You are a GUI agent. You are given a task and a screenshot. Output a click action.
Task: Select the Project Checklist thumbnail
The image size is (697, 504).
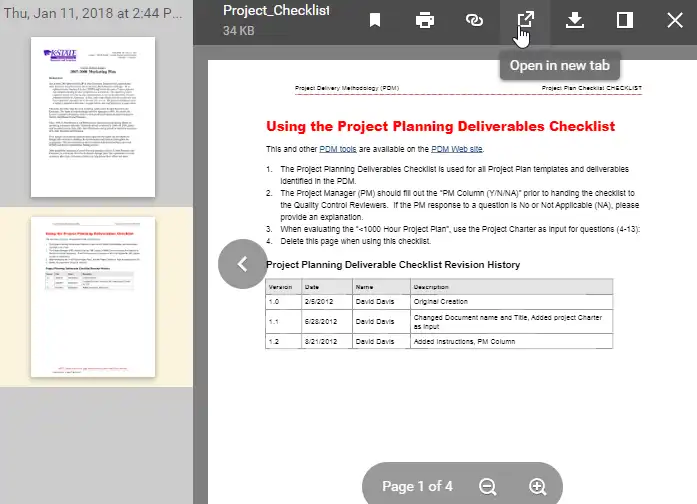click(x=93, y=297)
